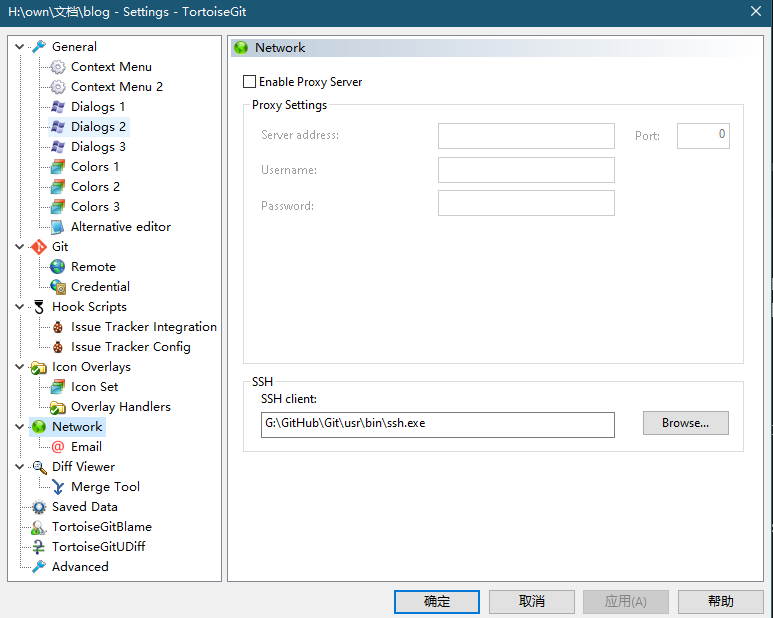Viewport: 773px width, 618px height.
Task: Open help with the 帮助 button
Action: click(x=721, y=602)
